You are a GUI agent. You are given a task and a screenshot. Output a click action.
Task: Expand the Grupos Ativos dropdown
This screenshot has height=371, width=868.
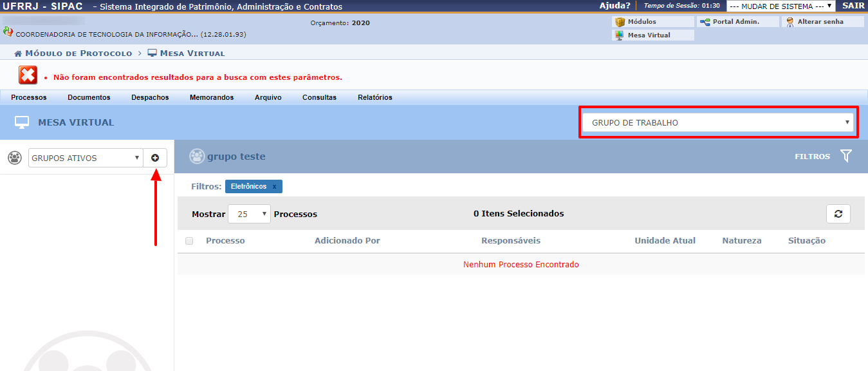pyautogui.click(x=86, y=158)
